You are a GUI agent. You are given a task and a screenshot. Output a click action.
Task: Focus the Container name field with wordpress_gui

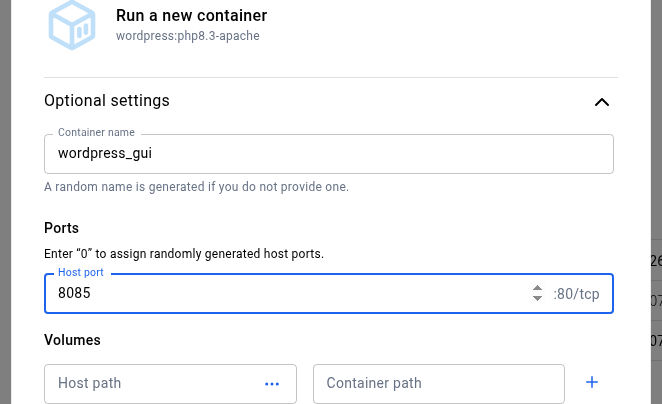tap(328, 154)
